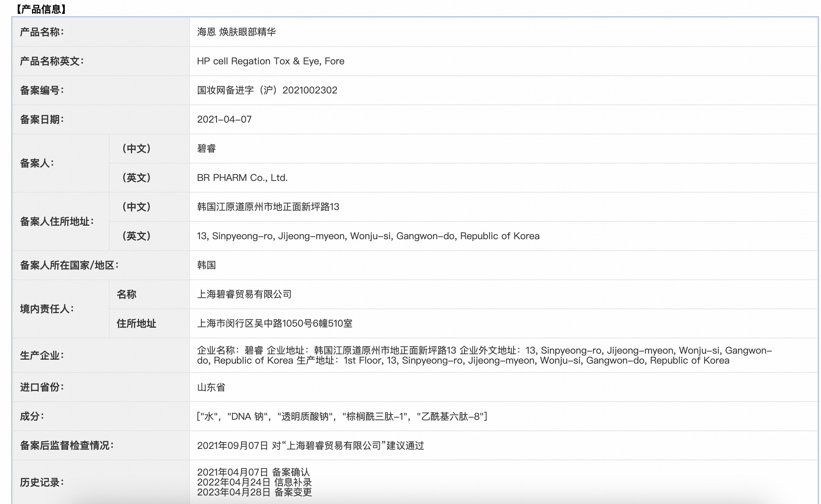Click filer Chinese name 碧睿

(206, 149)
